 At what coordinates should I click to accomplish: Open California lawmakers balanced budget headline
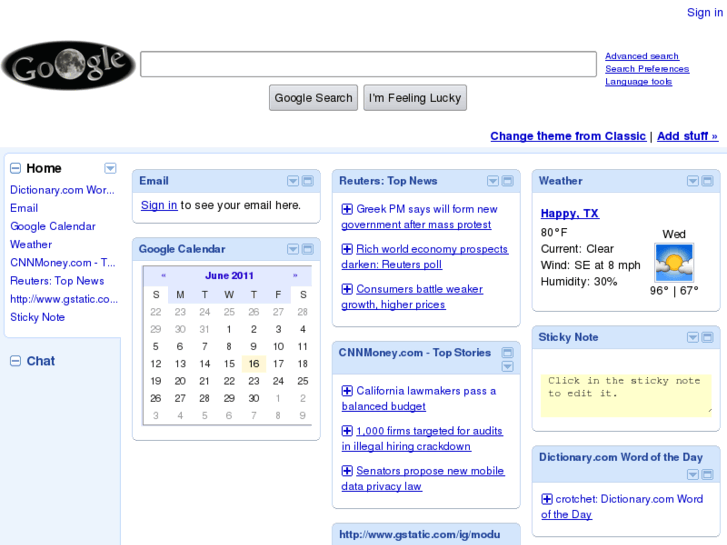(x=419, y=398)
